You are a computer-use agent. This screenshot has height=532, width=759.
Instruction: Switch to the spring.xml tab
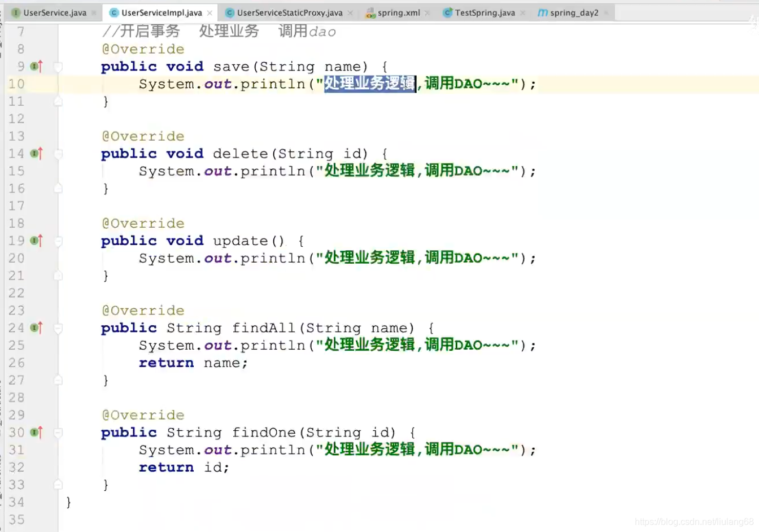coord(398,13)
